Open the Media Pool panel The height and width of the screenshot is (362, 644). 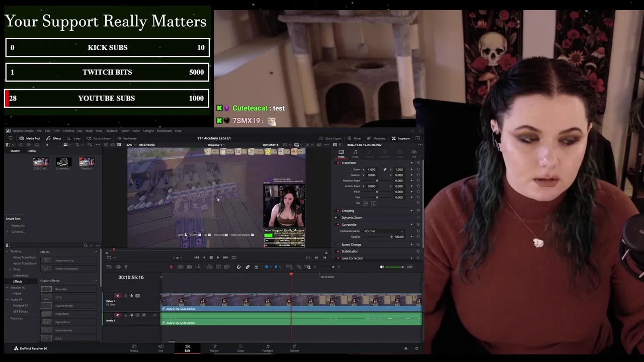[x=30, y=138]
